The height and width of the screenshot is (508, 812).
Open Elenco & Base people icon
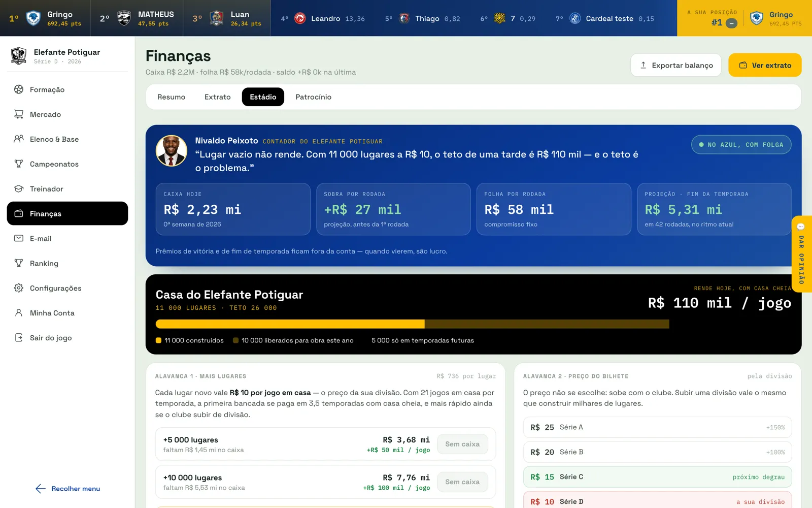19,139
